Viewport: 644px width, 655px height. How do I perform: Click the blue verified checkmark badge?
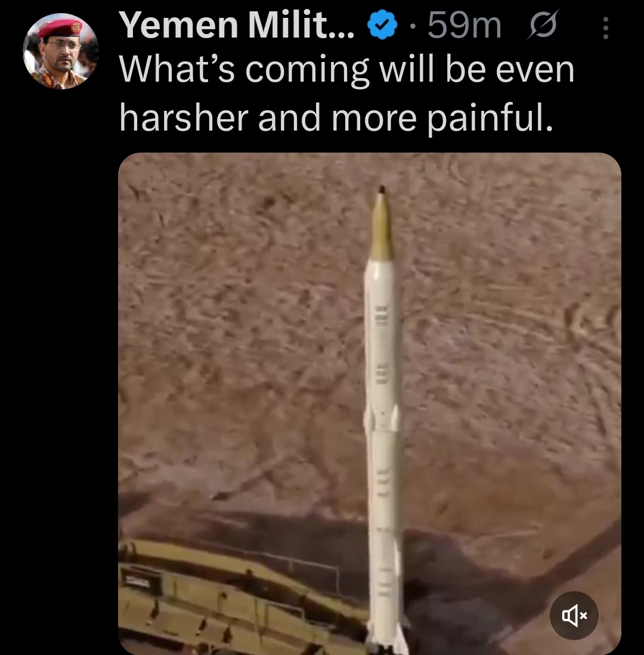(x=382, y=26)
